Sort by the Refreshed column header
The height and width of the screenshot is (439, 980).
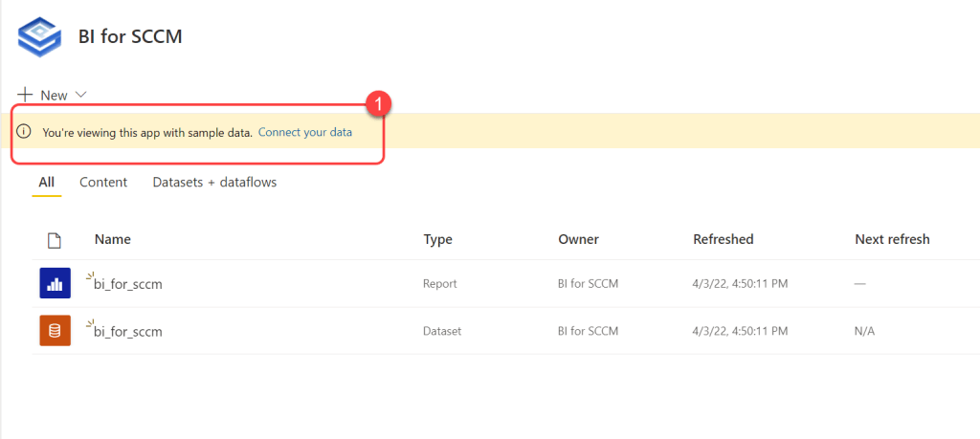click(723, 239)
